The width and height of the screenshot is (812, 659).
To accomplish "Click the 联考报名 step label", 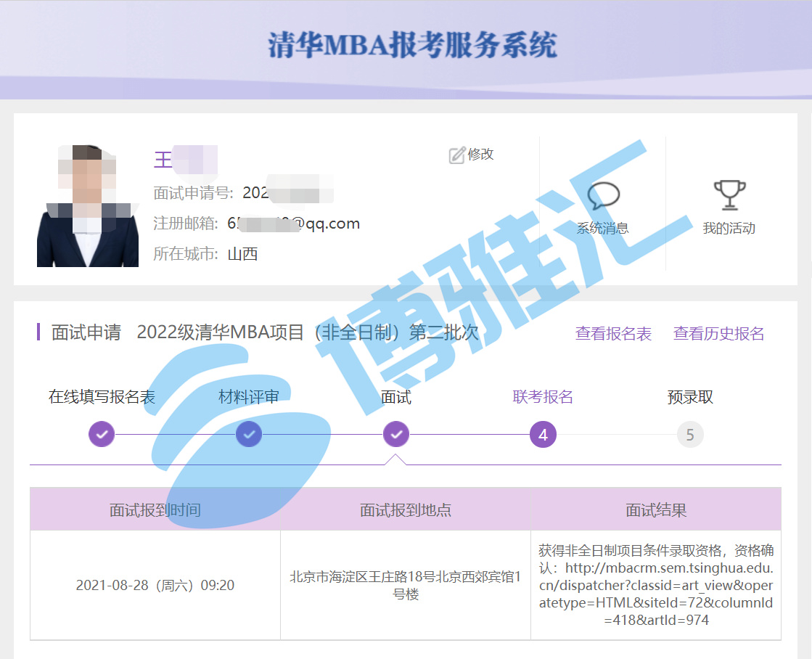I will coord(543,397).
